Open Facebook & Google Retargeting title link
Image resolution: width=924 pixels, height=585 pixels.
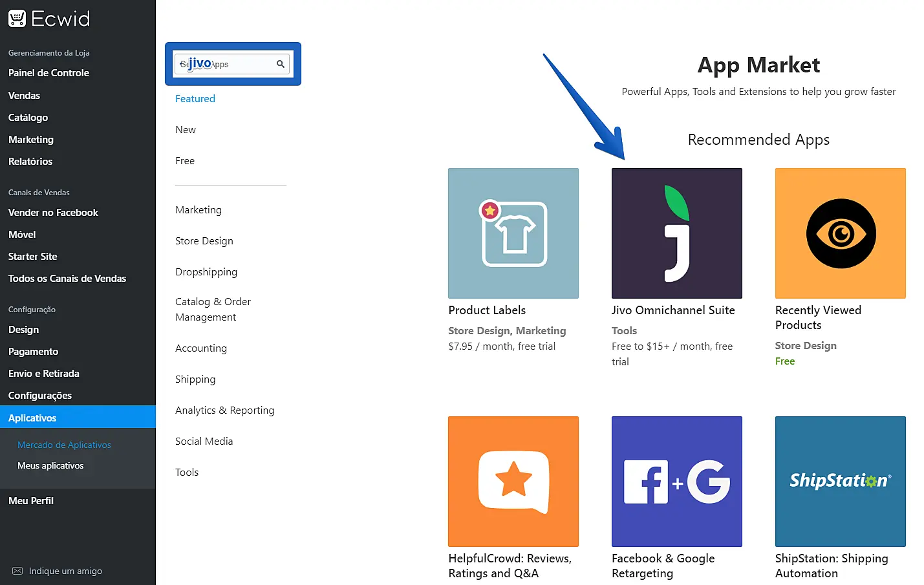[x=663, y=566]
